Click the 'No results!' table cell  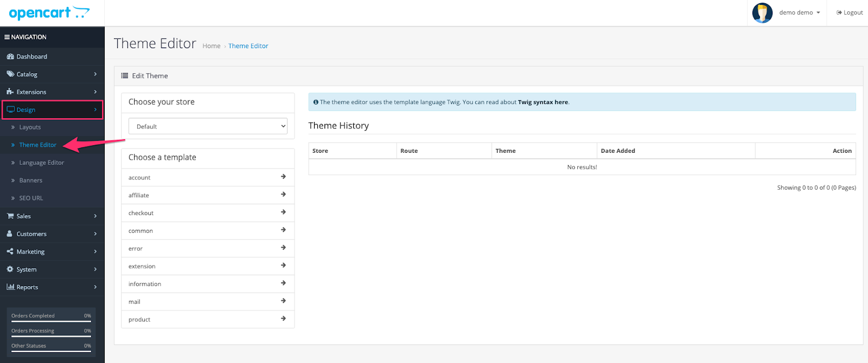[582, 167]
